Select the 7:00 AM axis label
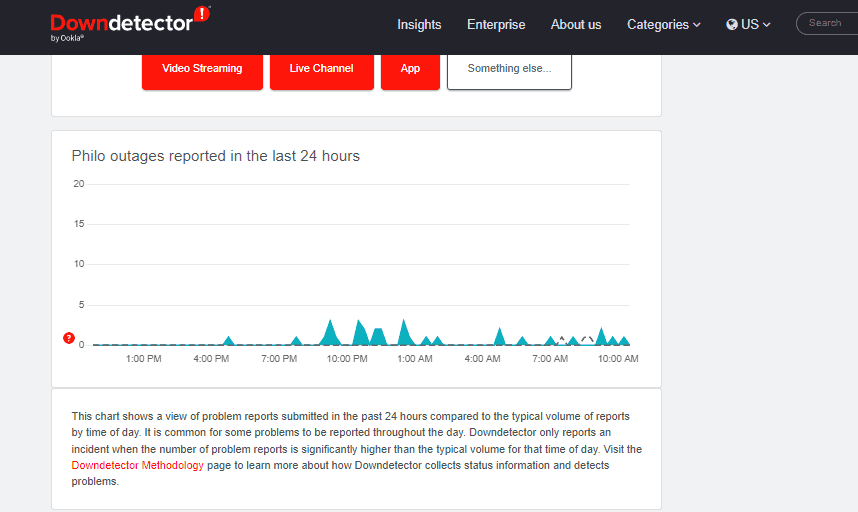The height and width of the screenshot is (512, 858). tap(550, 359)
